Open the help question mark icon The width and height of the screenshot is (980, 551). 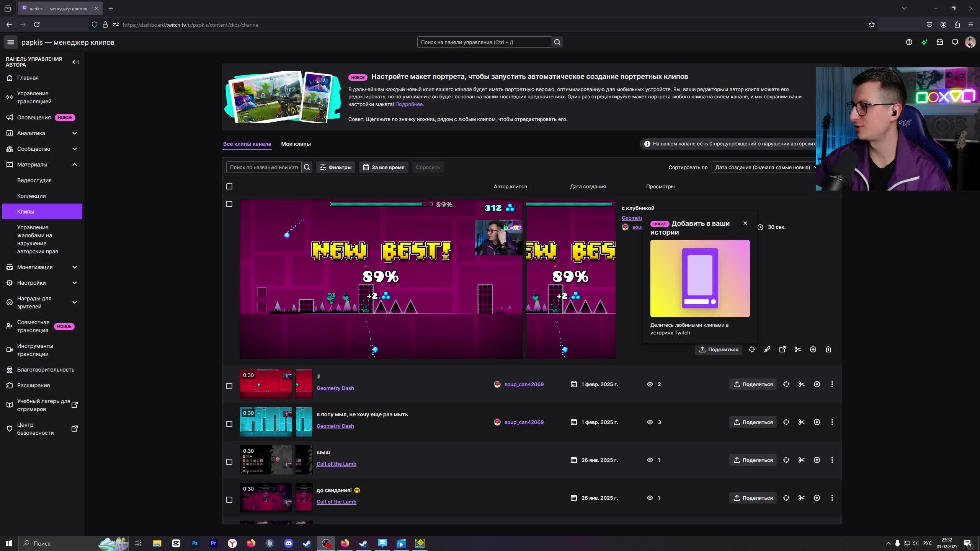click(x=909, y=42)
